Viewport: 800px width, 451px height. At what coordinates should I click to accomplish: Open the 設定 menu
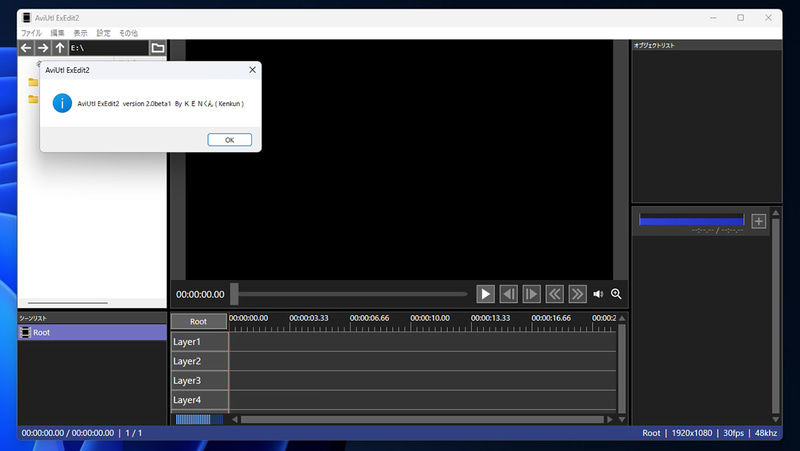(x=104, y=33)
